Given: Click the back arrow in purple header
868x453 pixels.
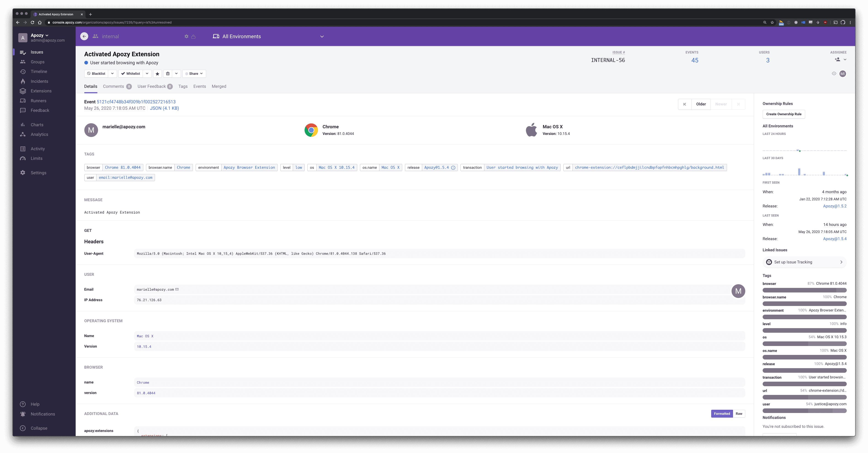Looking at the screenshot, I should 84,36.
